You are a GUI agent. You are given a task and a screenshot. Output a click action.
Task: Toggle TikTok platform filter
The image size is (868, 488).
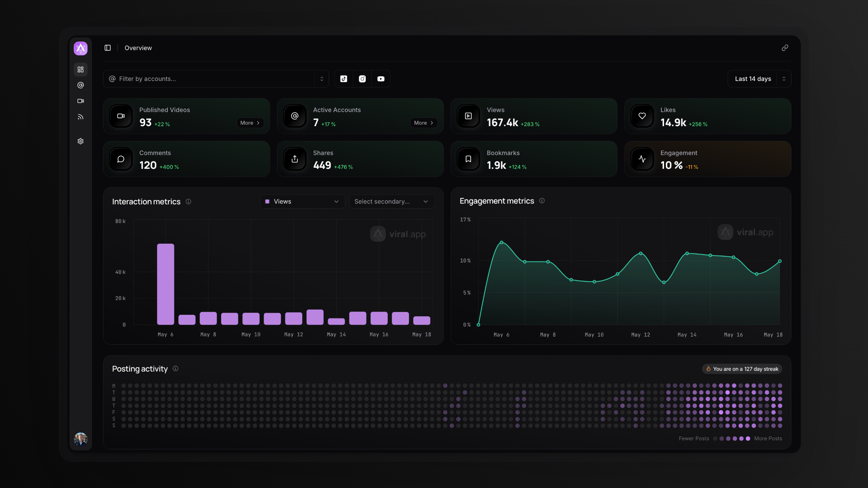tap(344, 79)
